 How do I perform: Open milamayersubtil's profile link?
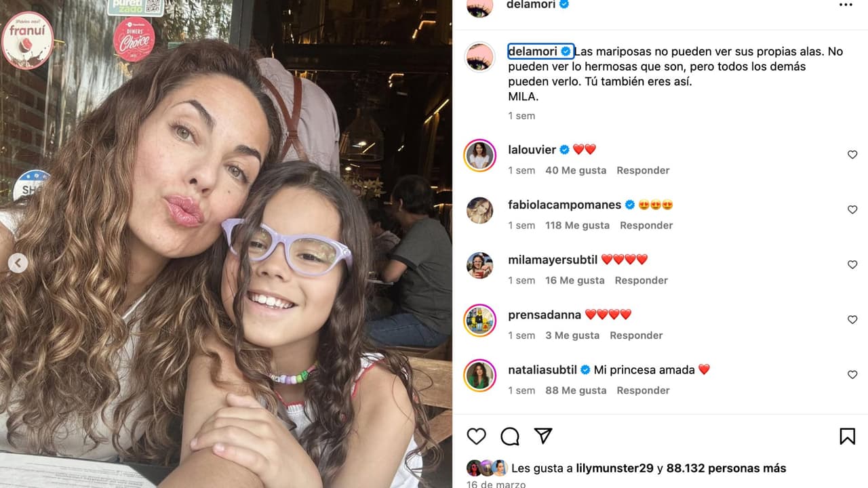[x=553, y=260]
